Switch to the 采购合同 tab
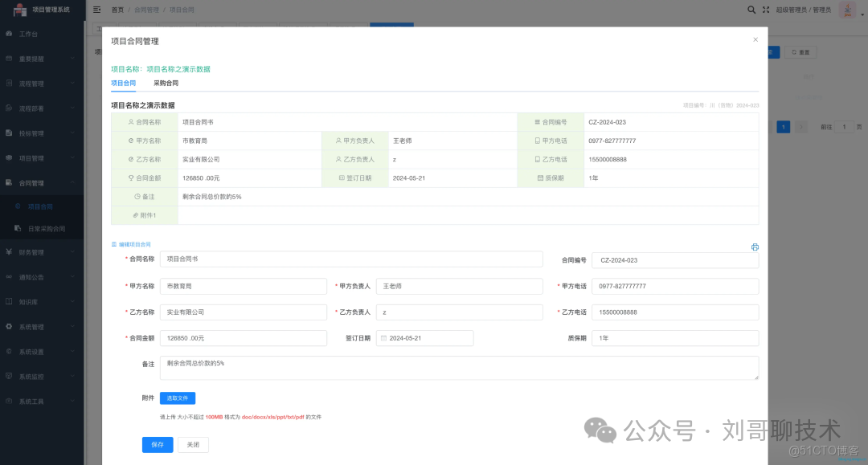 pos(166,83)
